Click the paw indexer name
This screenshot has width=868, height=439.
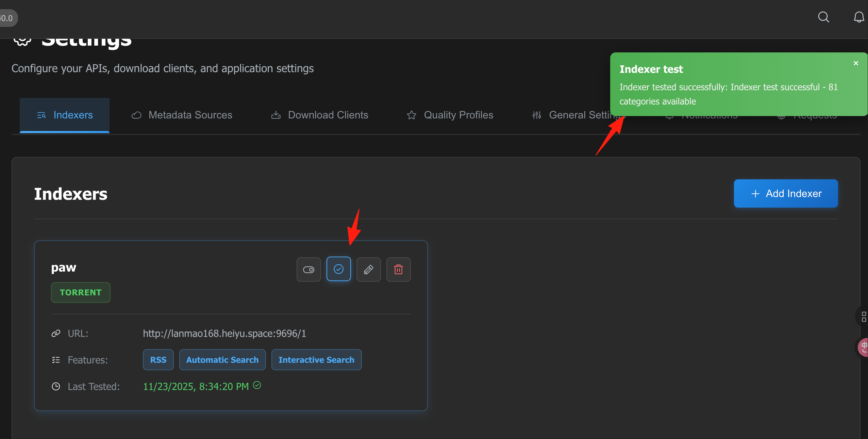[64, 267]
